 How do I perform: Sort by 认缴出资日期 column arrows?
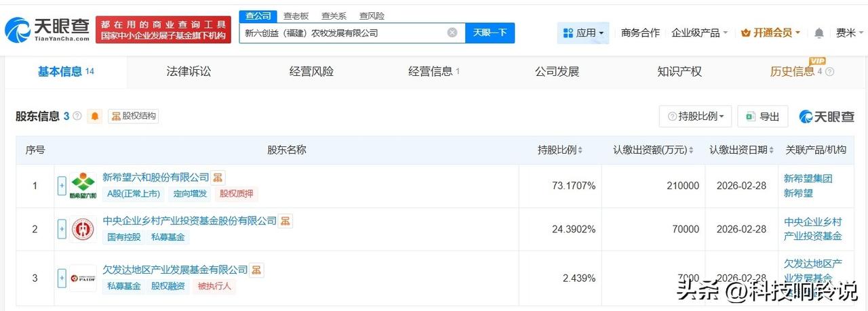(x=772, y=150)
